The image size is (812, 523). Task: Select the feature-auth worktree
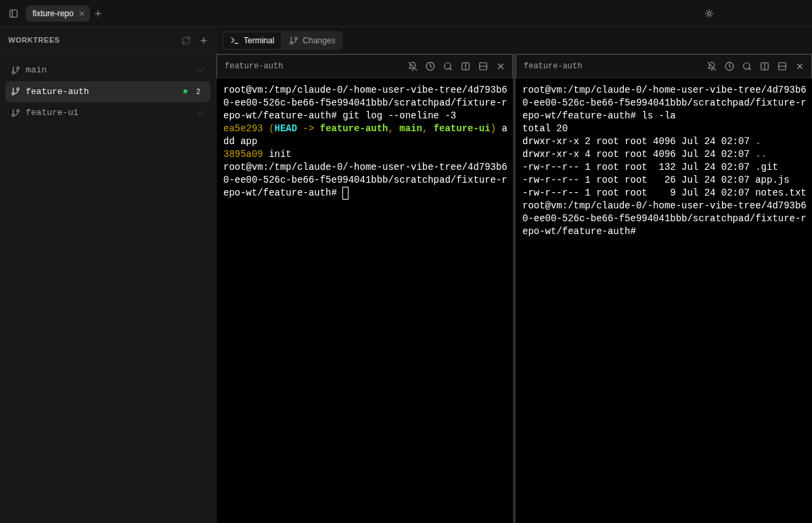click(x=108, y=91)
